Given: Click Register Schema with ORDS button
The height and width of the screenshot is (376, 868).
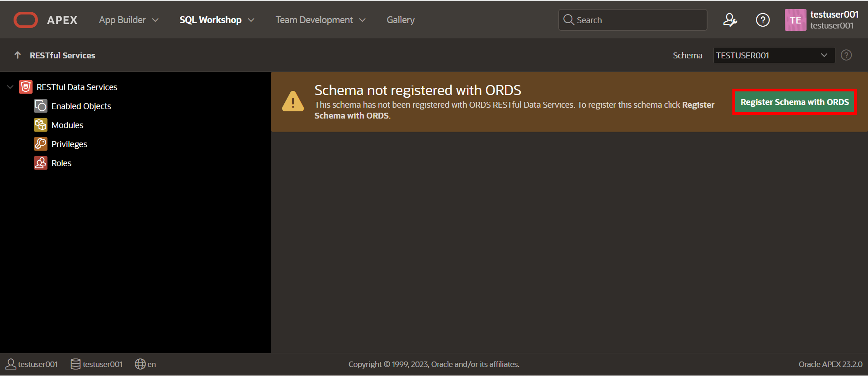Looking at the screenshot, I should point(795,102).
